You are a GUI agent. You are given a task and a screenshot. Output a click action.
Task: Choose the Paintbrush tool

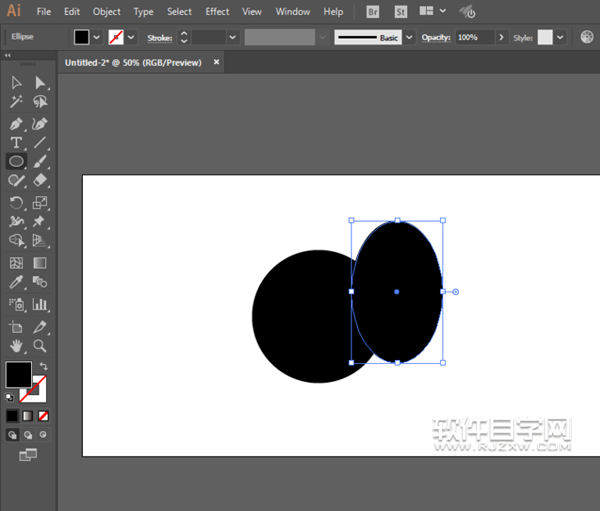tap(40, 162)
